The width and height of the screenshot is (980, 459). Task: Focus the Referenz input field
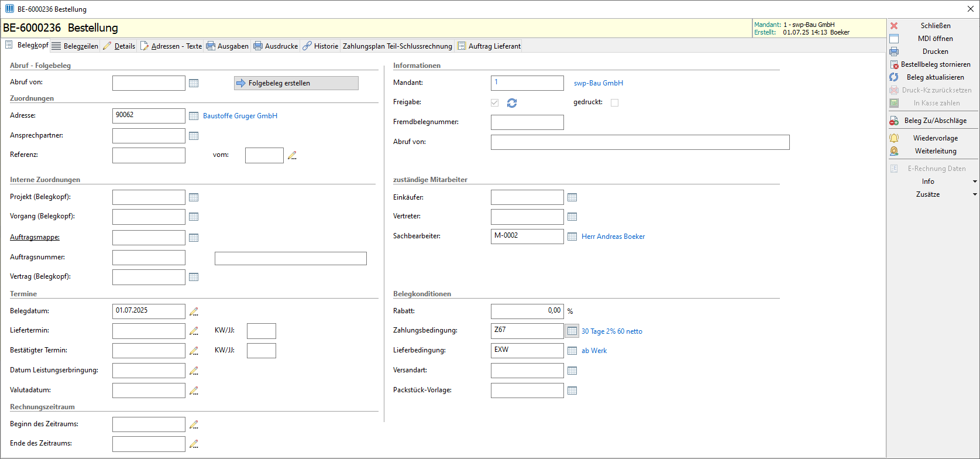click(149, 155)
